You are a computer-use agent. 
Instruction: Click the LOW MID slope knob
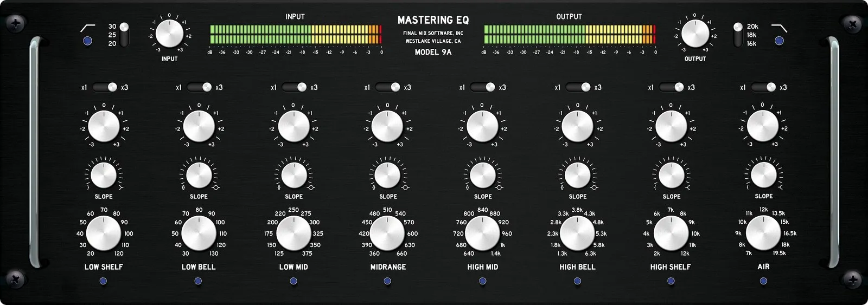293,175
